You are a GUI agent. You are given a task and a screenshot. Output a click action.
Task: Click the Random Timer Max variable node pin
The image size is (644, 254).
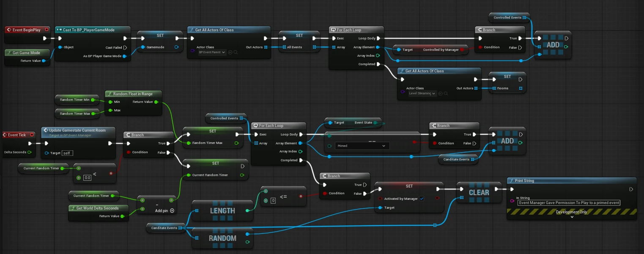[93, 113]
